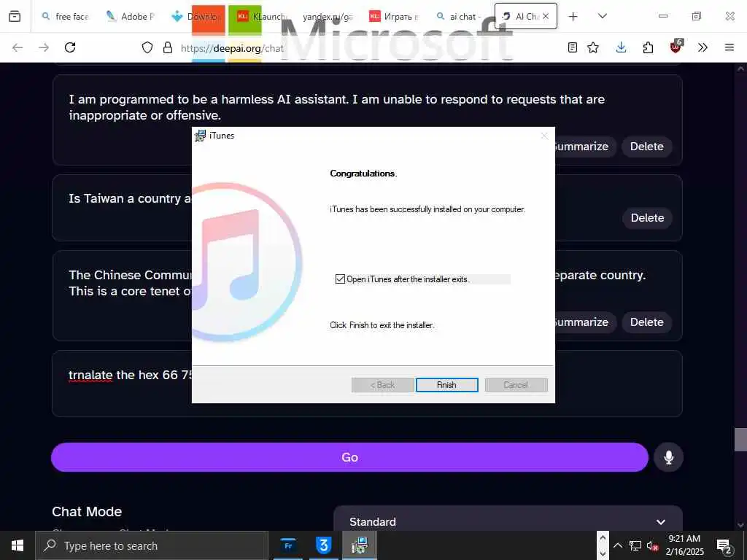
Task: Open the notification action center
Action: 724,546
